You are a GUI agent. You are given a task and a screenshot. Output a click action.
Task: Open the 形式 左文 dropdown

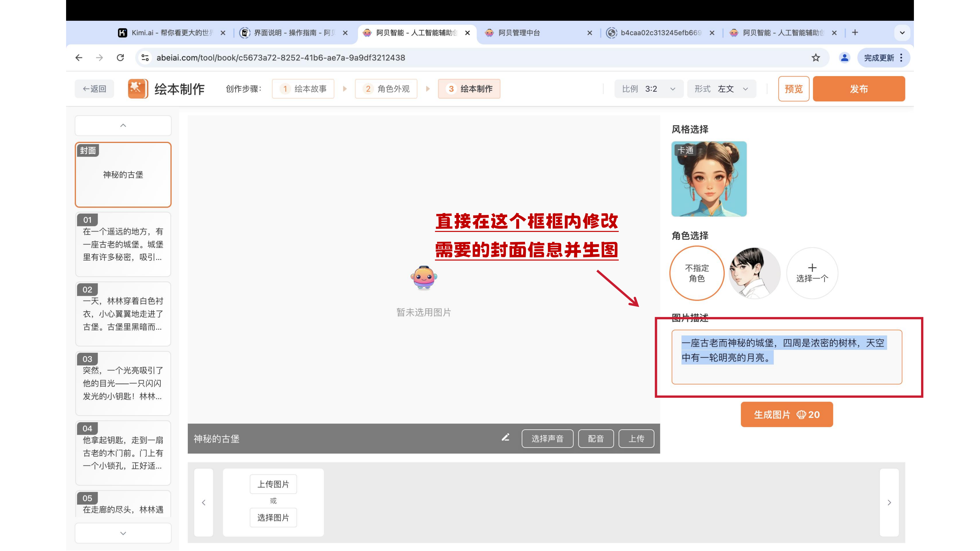pos(721,89)
